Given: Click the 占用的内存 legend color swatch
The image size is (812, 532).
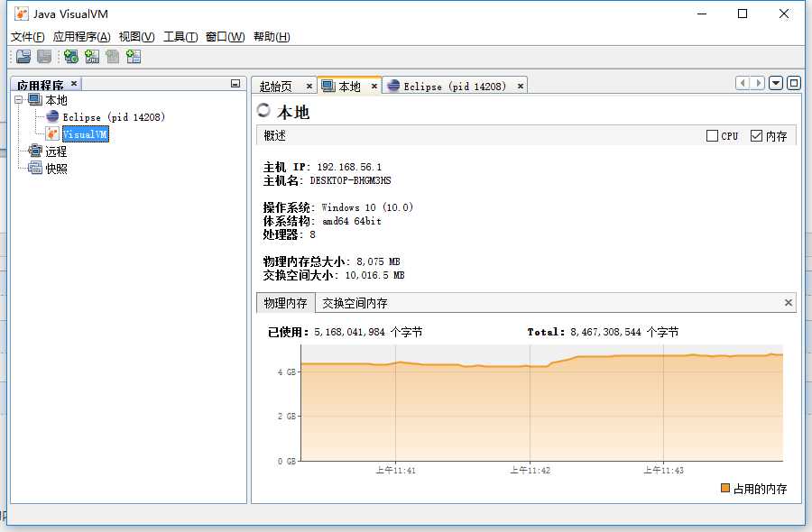Looking at the screenshot, I should (725, 488).
